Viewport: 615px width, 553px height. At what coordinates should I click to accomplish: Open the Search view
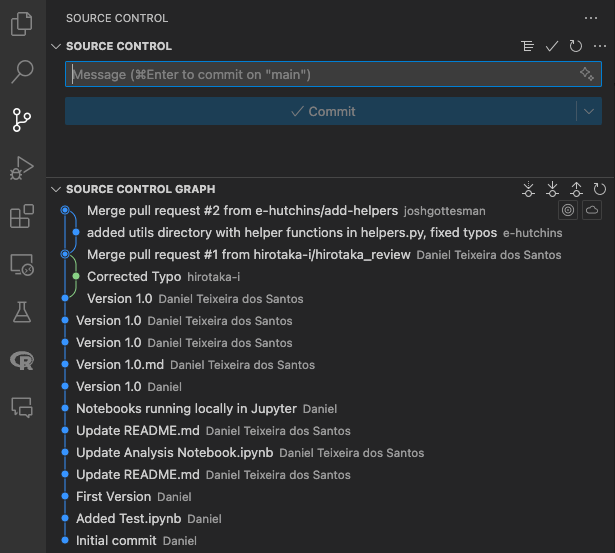[22, 72]
